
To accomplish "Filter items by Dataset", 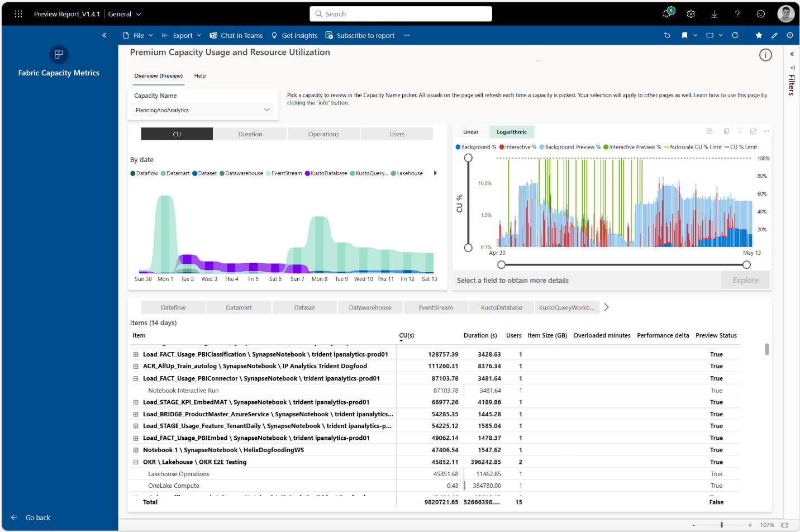I will [x=304, y=307].
